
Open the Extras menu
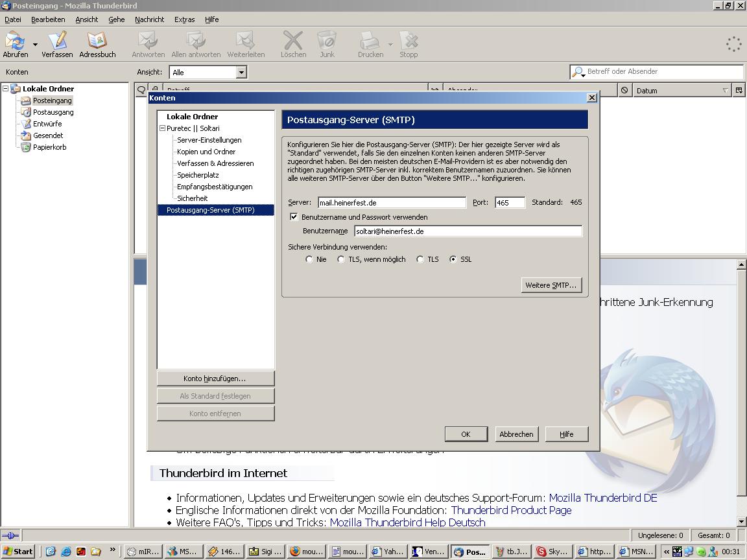(184, 19)
